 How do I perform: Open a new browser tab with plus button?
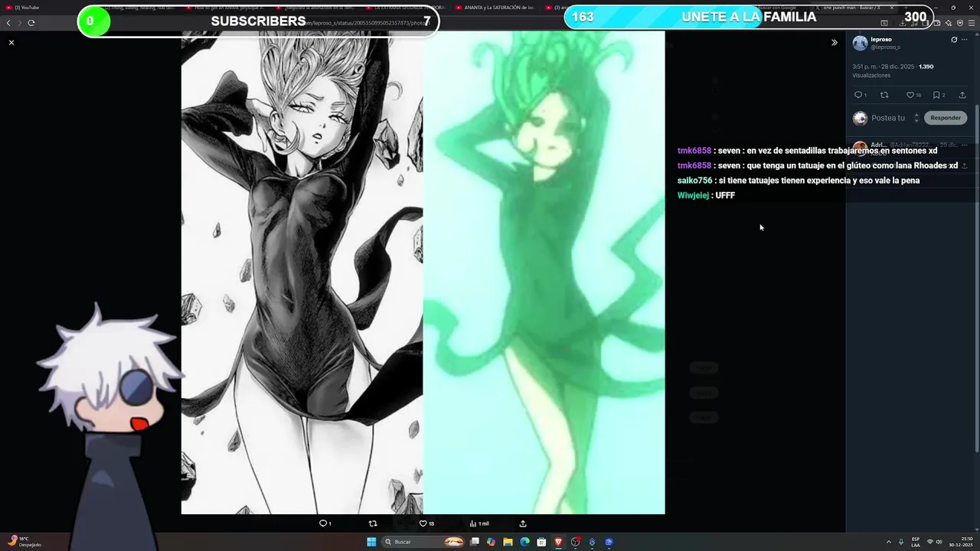pos(904,8)
